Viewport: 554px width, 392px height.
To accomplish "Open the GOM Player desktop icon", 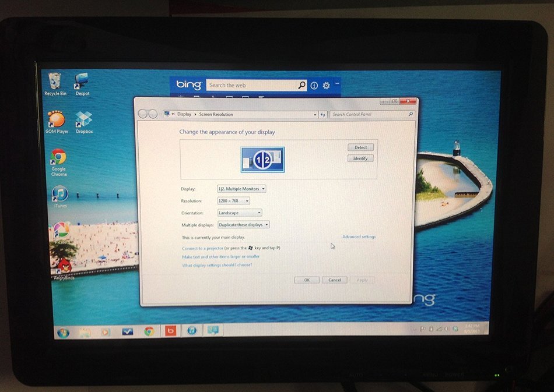I will [x=57, y=122].
